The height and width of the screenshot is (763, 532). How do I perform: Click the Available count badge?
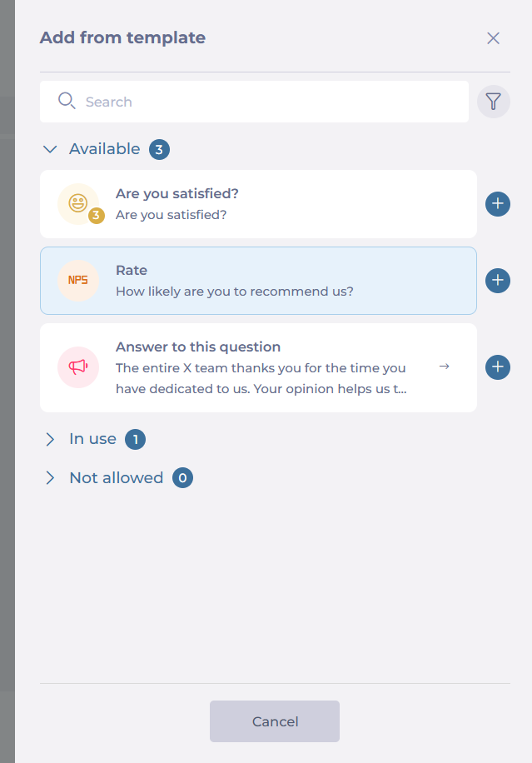click(x=160, y=149)
